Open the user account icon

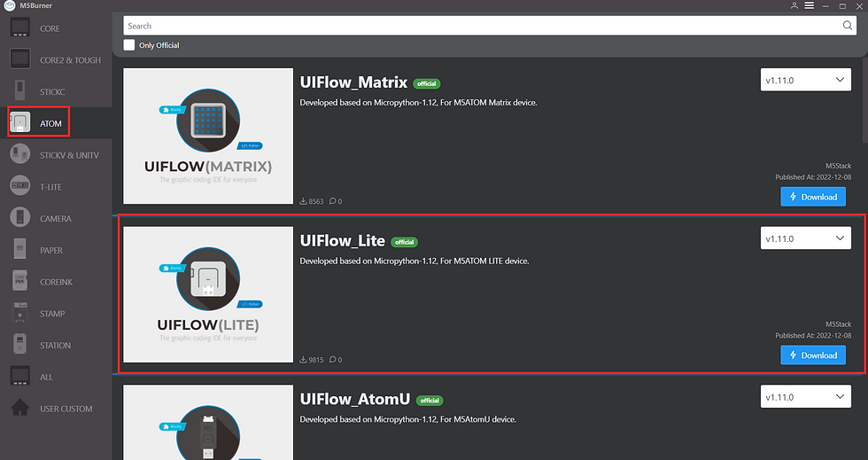pos(794,5)
